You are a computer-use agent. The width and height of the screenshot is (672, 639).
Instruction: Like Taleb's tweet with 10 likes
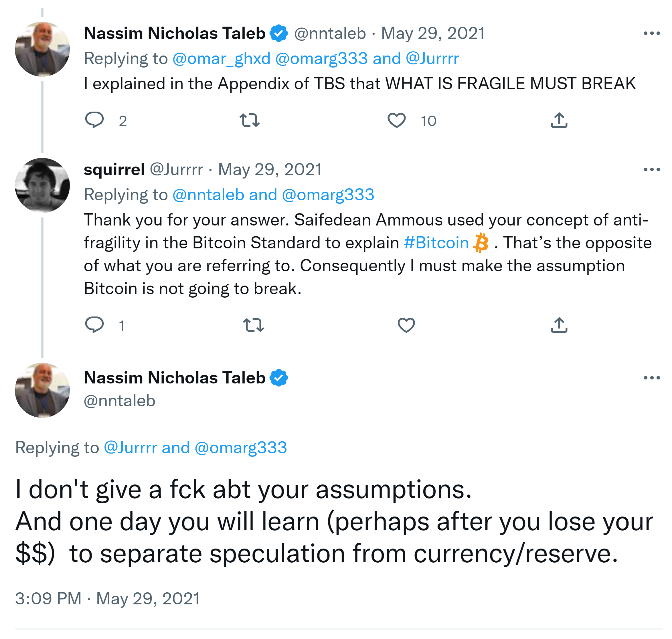point(396,120)
